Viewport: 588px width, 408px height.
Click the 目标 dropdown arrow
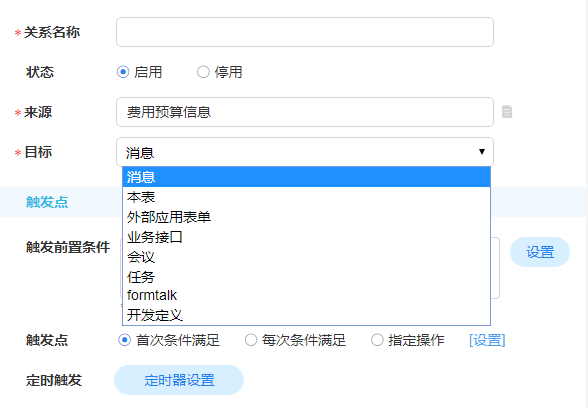[x=482, y=152]
